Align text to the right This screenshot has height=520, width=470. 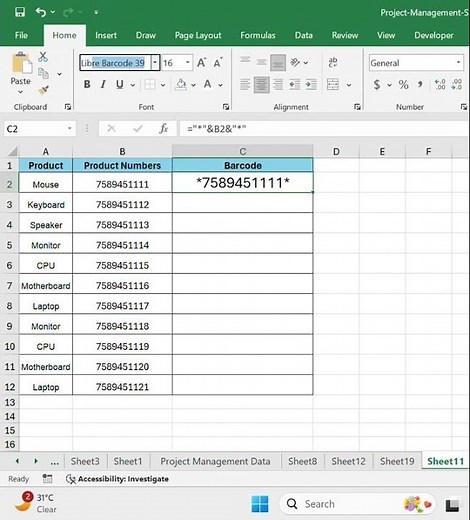[x=278, y=84]
